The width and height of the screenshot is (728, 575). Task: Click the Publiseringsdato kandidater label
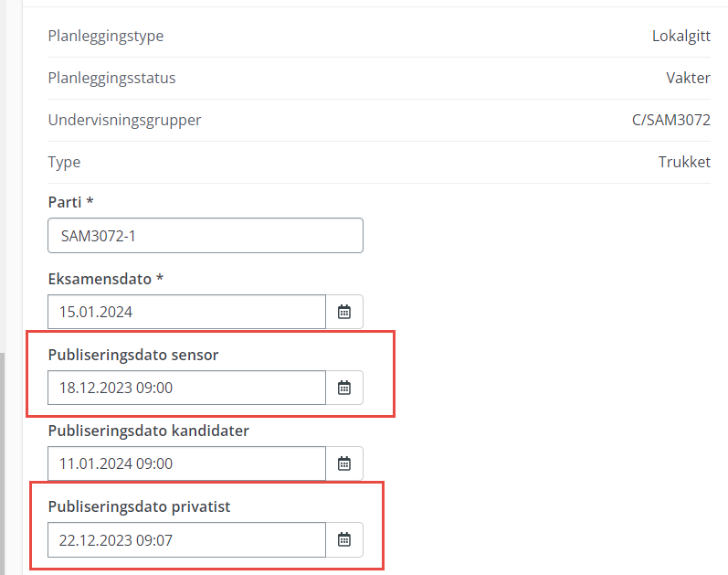149,431
